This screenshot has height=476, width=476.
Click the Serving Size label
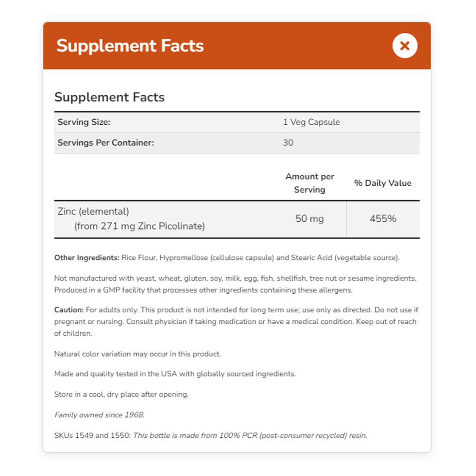pyautogui.click(x=84, y=122)
